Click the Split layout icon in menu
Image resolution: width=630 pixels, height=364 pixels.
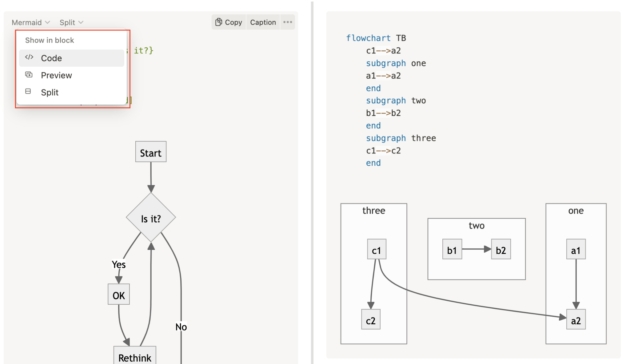[x=28, y=92]
